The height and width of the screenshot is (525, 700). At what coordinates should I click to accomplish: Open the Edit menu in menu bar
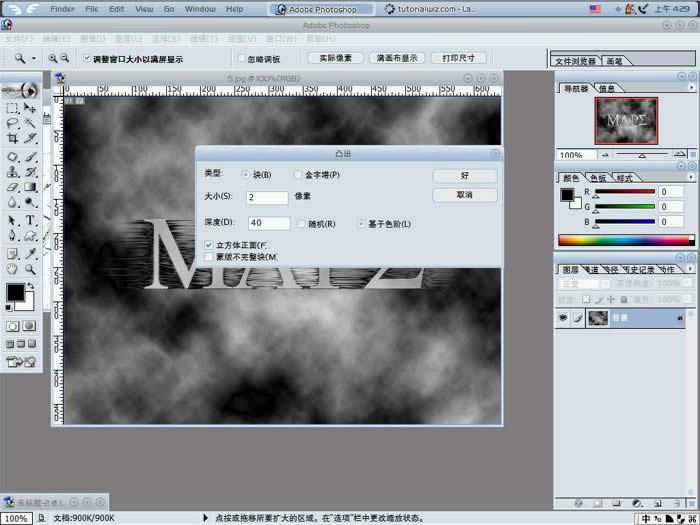click(x=117, y=9)
